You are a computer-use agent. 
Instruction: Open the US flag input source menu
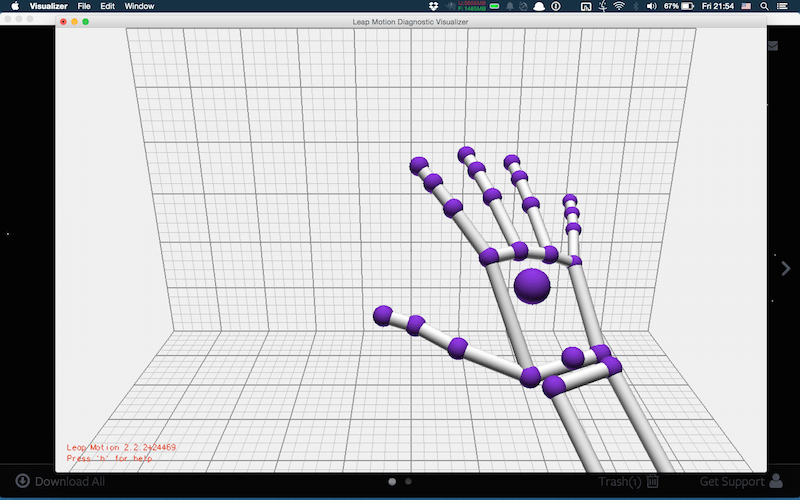pos(746,6)
